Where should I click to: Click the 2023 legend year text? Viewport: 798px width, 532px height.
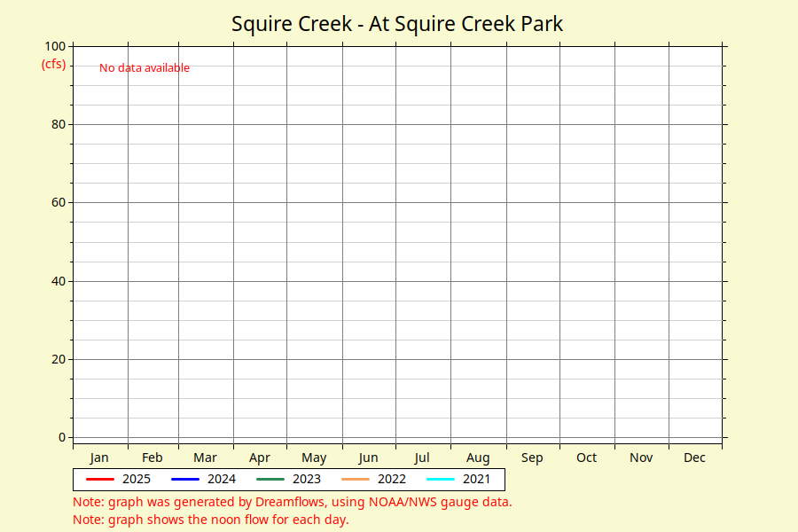point(307,479)
